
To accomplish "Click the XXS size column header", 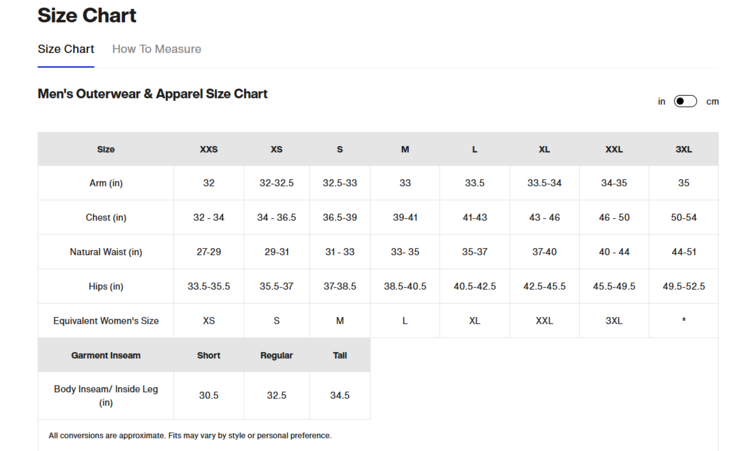I will [x=208, y=149].
